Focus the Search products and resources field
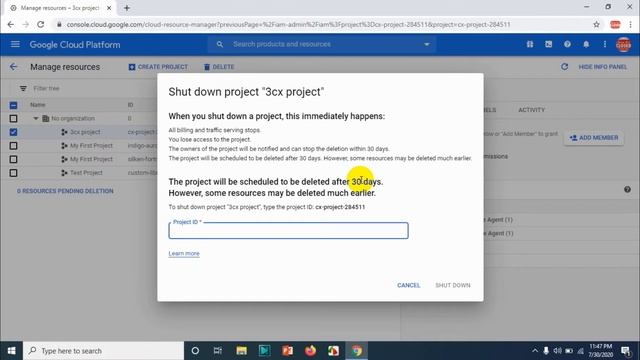Image resolution: width=640 pixels, height=360 pixels. coord(322,44)
